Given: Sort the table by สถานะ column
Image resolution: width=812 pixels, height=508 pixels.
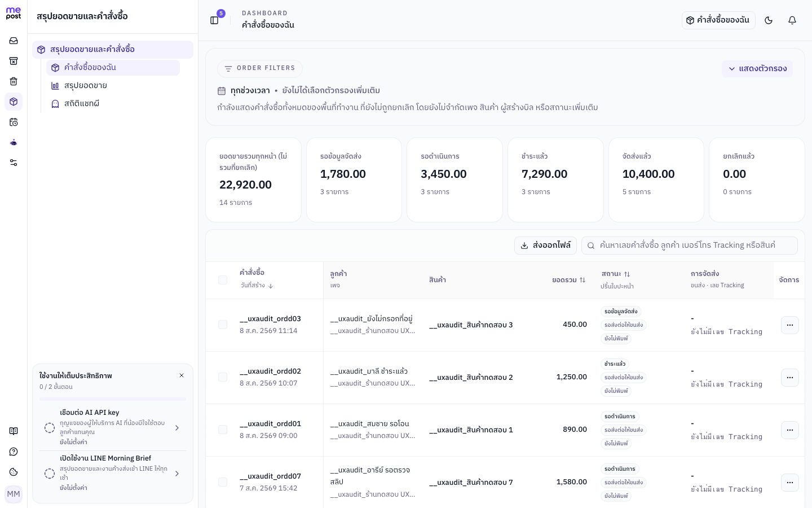Looking at the screenshot, I should click(x=616, y=274).
